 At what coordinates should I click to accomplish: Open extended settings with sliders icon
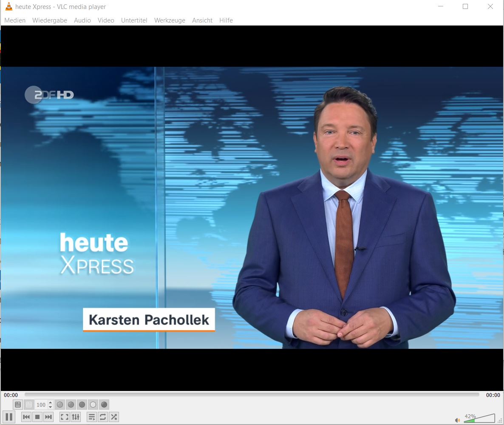click(76, 417)
